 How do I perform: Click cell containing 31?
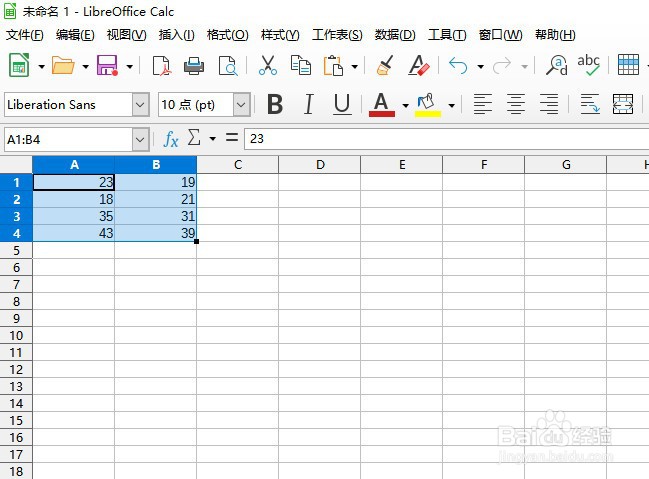click(156, 216)
